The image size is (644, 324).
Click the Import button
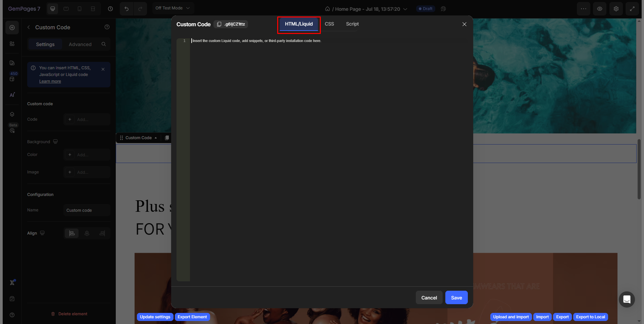(x=542, y=317)
